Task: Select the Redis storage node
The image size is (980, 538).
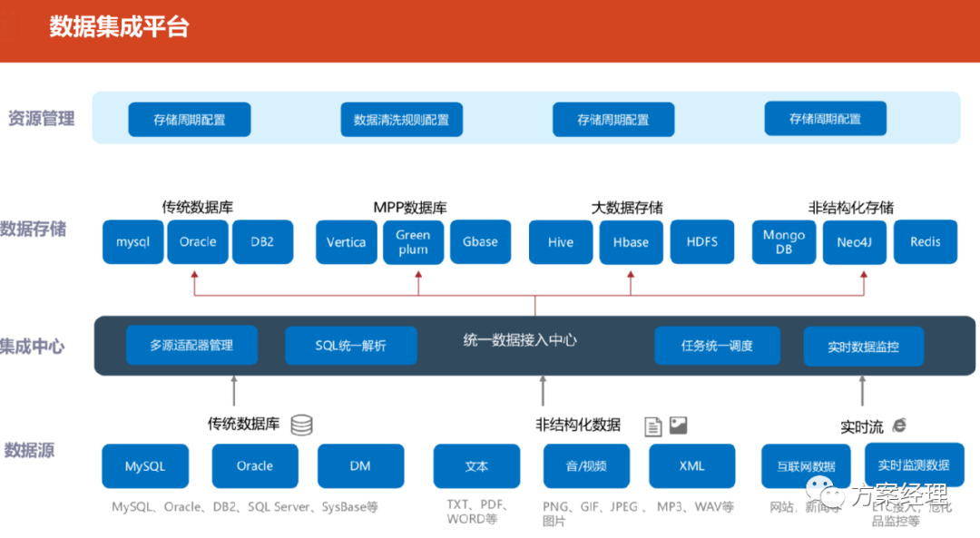Action: 926,241
